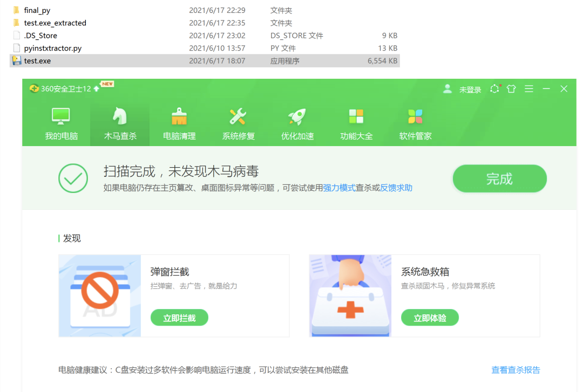Click the upgrade arrow next to 360安全卫士12
The image size is (583, 392).
tap(97, 88)
